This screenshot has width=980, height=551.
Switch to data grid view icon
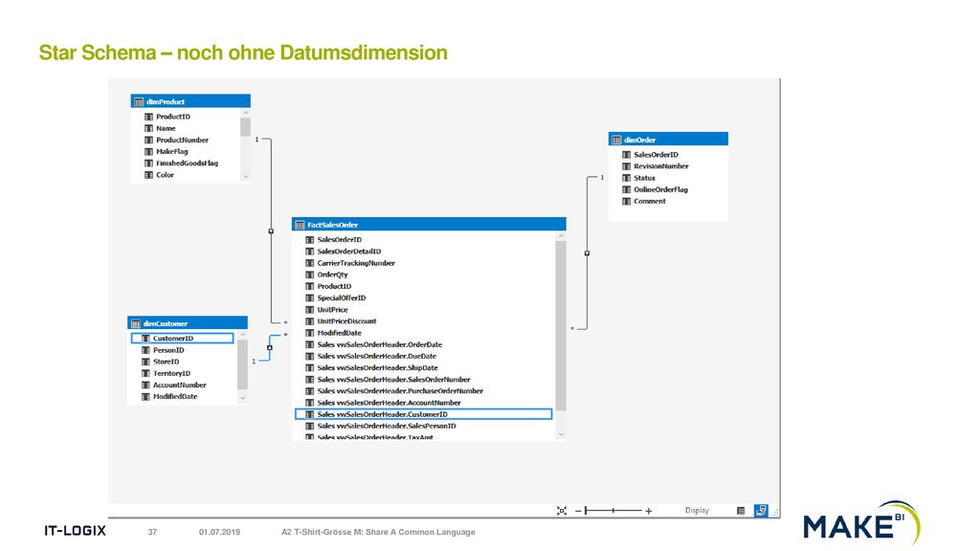pos(741,511)
